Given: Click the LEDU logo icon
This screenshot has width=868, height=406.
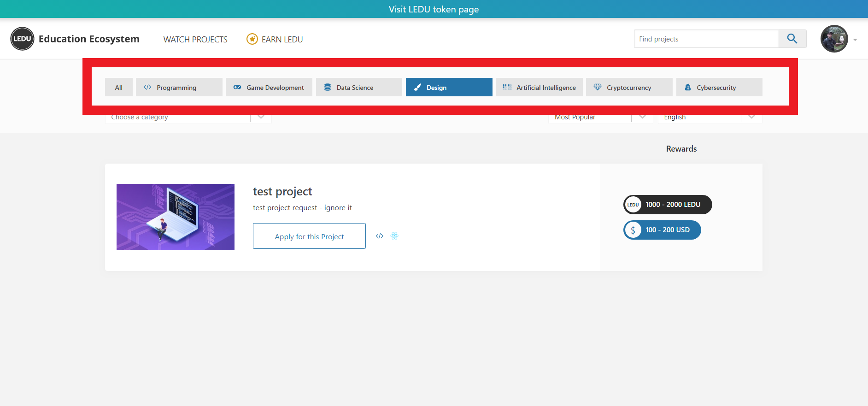Looking at the screenshot, I should click(x=22, y=39).
